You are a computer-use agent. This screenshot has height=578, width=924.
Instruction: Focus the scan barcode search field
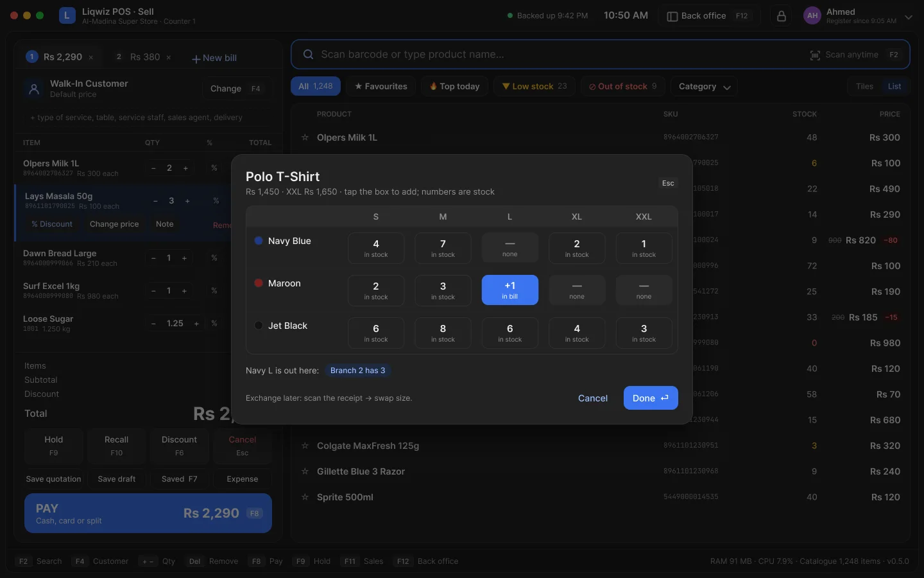coord(601,55)
